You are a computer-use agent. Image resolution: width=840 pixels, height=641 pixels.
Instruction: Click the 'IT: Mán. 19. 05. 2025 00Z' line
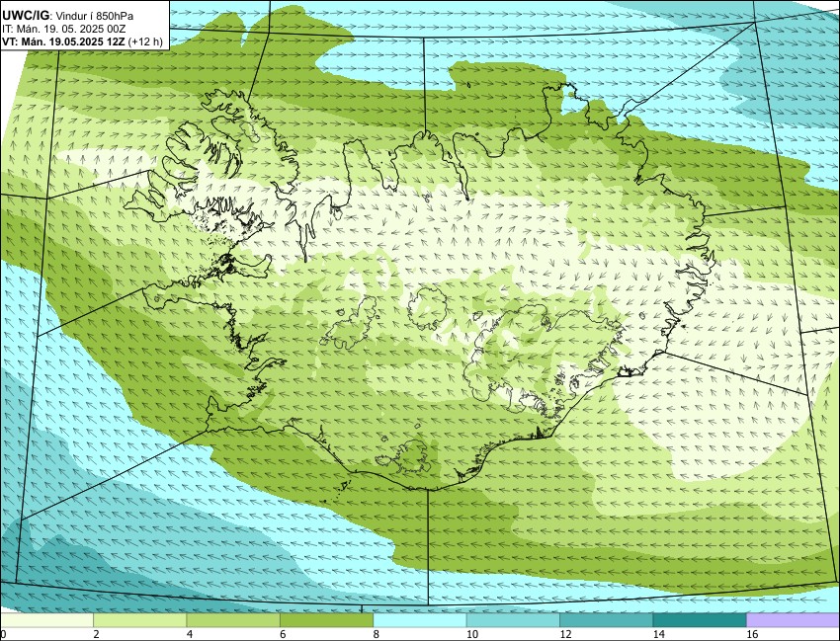click(64, 29)
